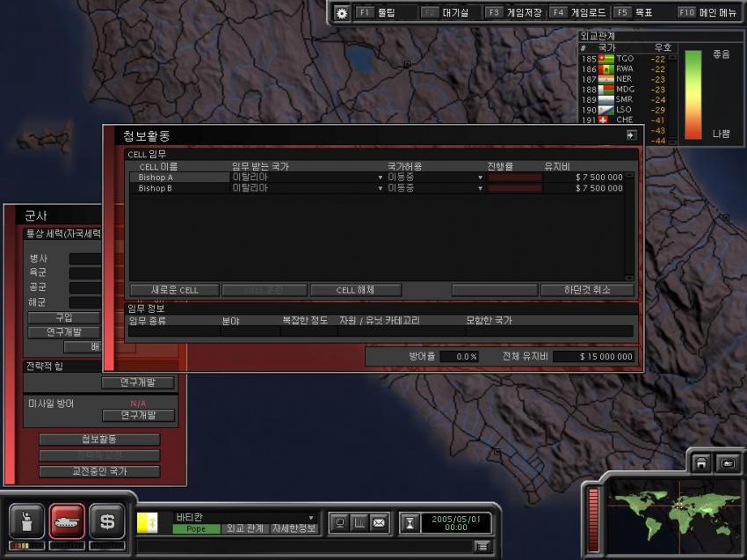This screenshot has width=747, height=560.
Task: Click the world minimap in the corner
Action: [x=675, y=508]
